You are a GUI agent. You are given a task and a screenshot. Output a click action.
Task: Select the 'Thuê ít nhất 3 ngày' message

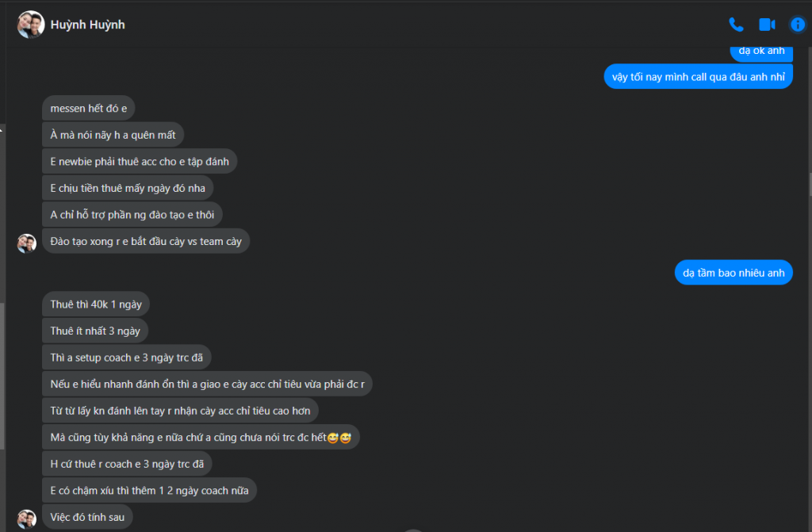95,331
